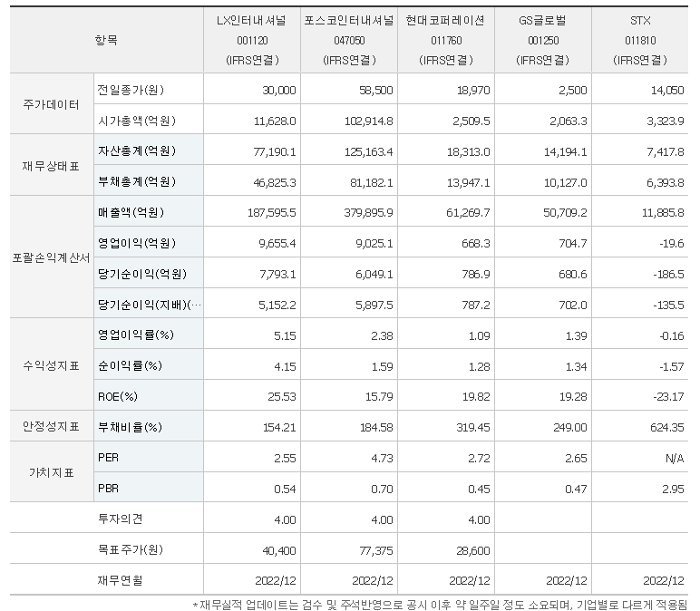Click the 재무실적 업데이트 footnote text
The image size is (700, 611).
(x=441, y=605)
